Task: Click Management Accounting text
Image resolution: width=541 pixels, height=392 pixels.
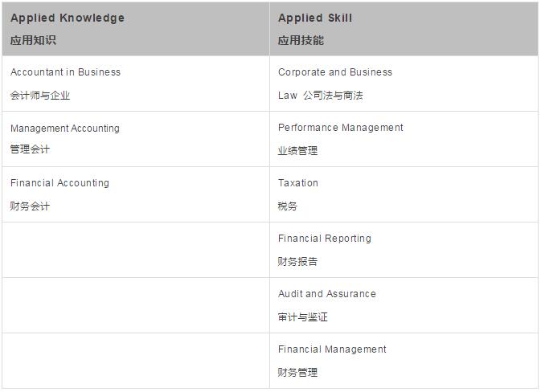Action: pyautogui.click(x=64, y=128)
